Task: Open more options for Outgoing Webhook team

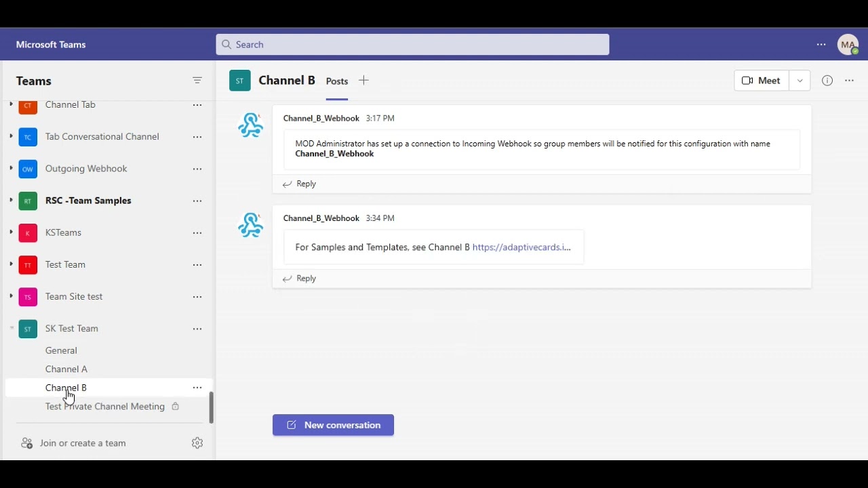Action: point(197,169)
